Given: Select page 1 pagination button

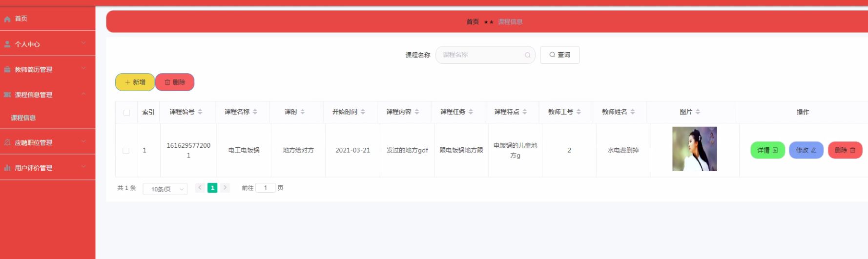Looking at the screenshot, I should pos(212,188).
